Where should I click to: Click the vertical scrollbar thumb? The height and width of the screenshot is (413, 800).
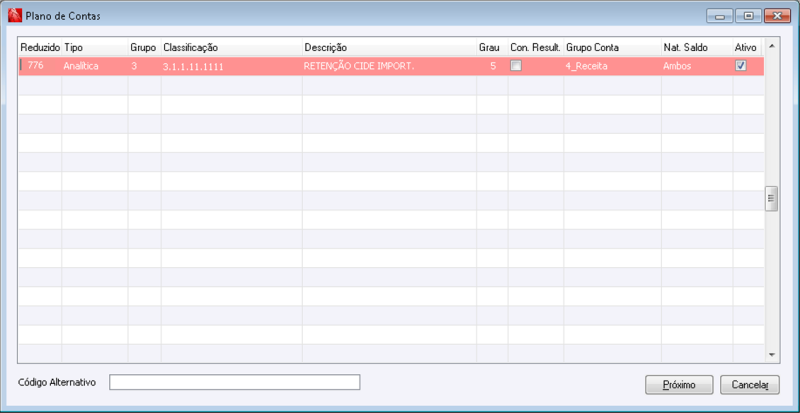(771, 199)
